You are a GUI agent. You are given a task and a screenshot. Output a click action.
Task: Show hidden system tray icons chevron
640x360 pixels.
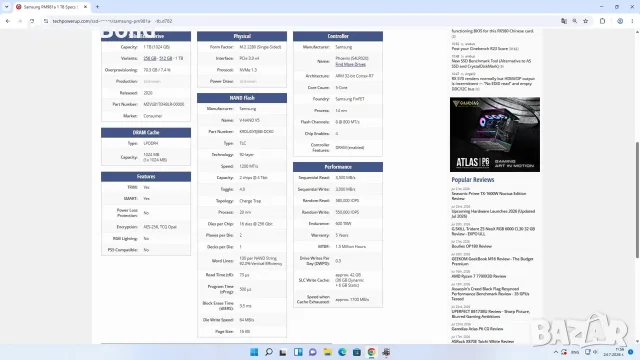click(x=556, y=352)
